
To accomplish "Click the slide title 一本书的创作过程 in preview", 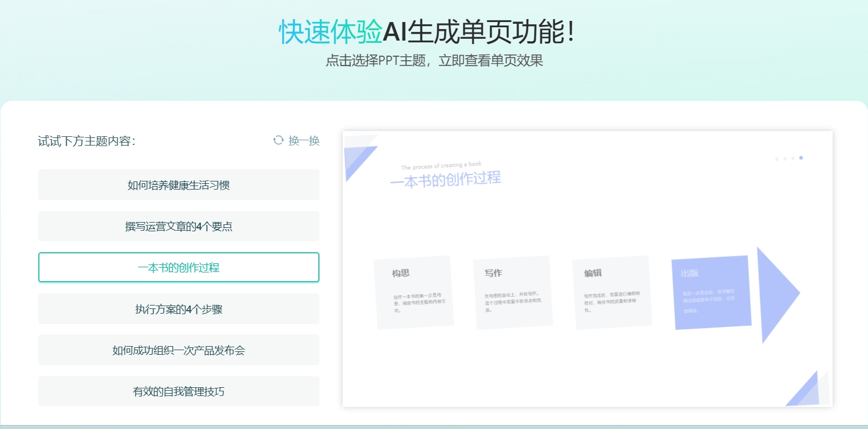I will [445, 179].
